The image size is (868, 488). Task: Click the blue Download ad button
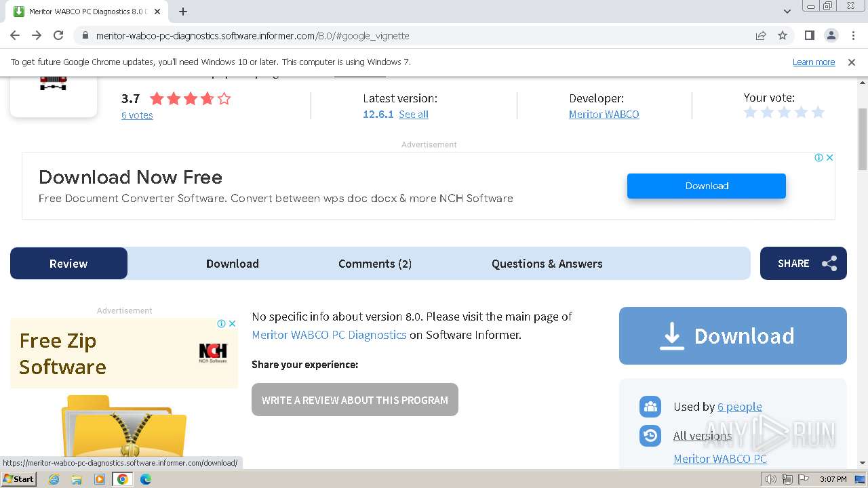click(x=707, y=186)
